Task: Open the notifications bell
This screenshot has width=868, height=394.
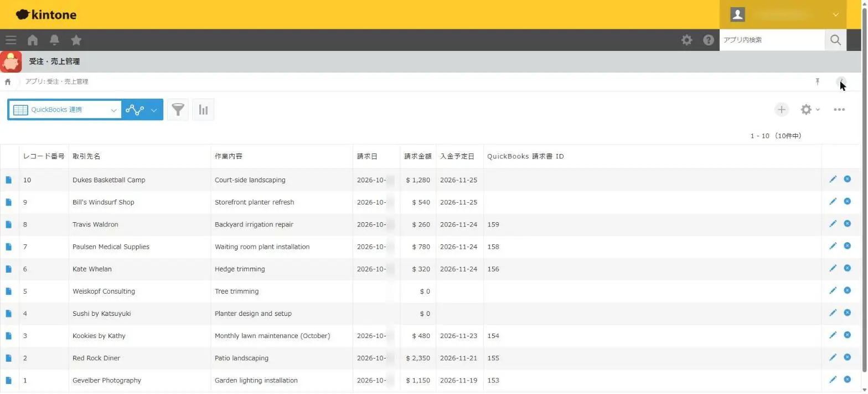Action: [54, 40]
